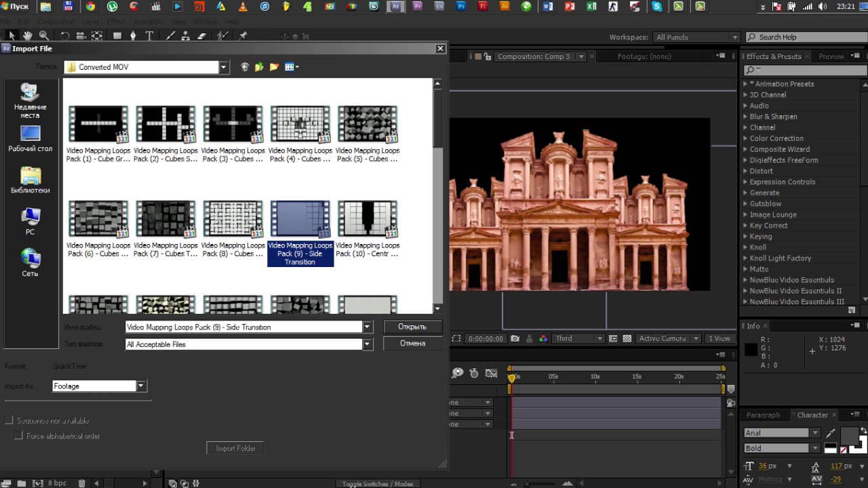Click the Chrome icon in the taskbar
This screenshot has height=488, width=868.
[x=90, y=7]
